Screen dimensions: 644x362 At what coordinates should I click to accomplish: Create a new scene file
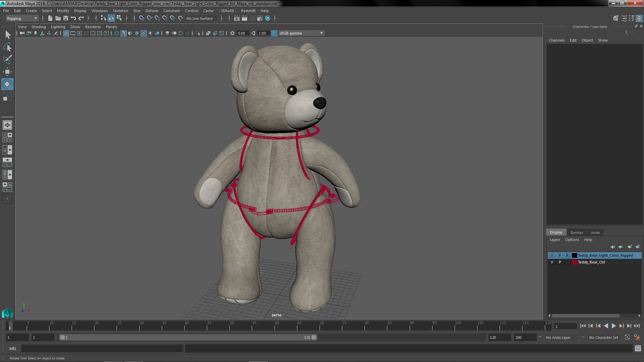coord(50,18)
